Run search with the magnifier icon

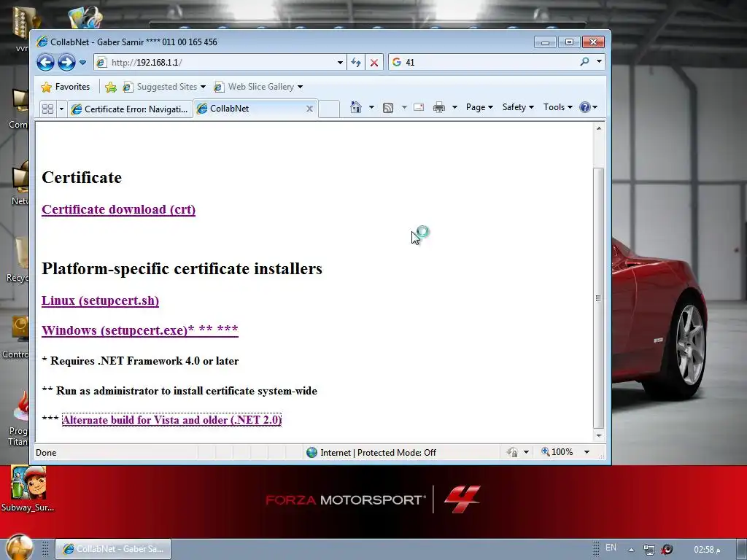(584, 62)
